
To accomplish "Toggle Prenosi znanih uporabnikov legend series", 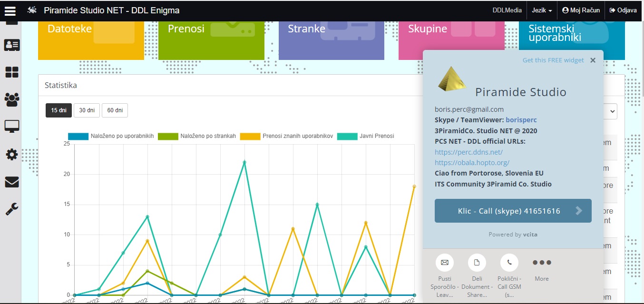I will (x=287, y=137).
